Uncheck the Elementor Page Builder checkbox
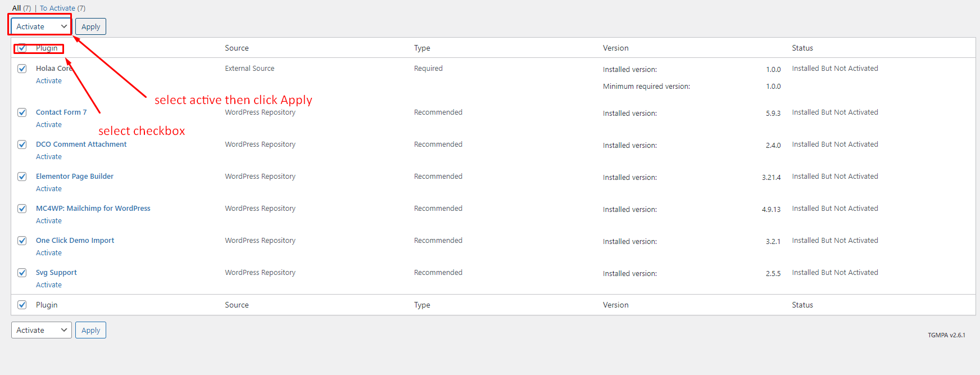980x375 pixels. [x=22, y=177]
